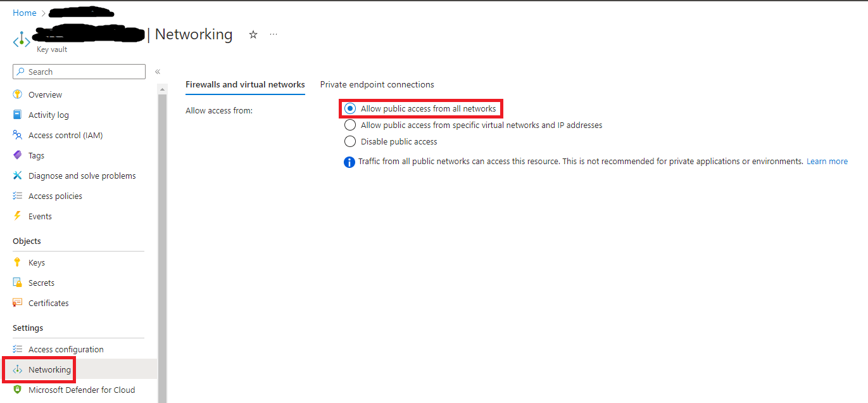Select the Firewalls and virtual networks tab

[245, 84]
